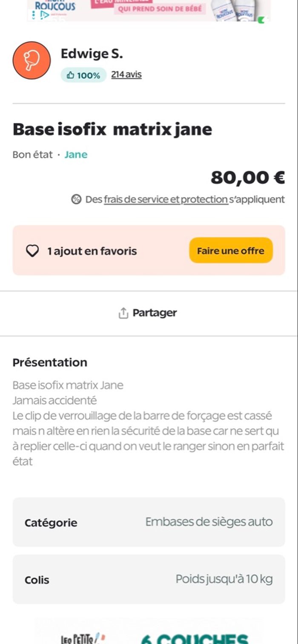Tap Embases de sièges auto category value

pyautogui.click(x=209, y=522)
